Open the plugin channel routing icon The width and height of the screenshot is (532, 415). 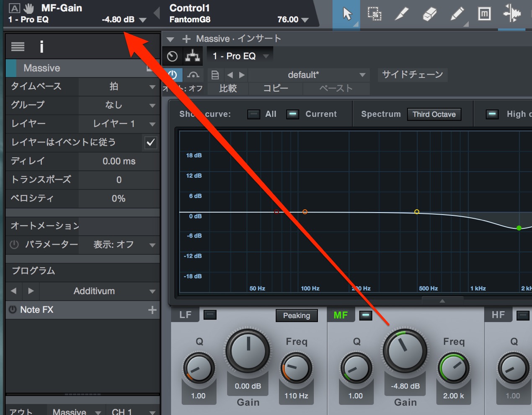[193, 56]
